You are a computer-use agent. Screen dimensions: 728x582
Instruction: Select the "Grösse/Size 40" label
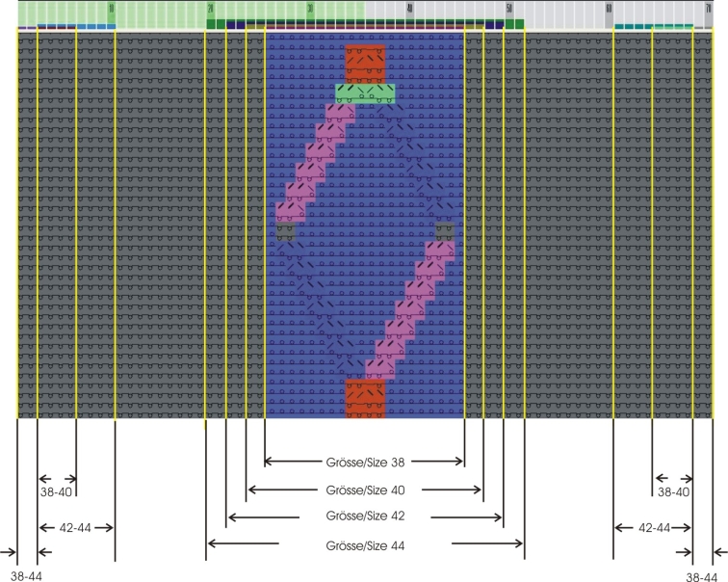[x=365, y=489]
